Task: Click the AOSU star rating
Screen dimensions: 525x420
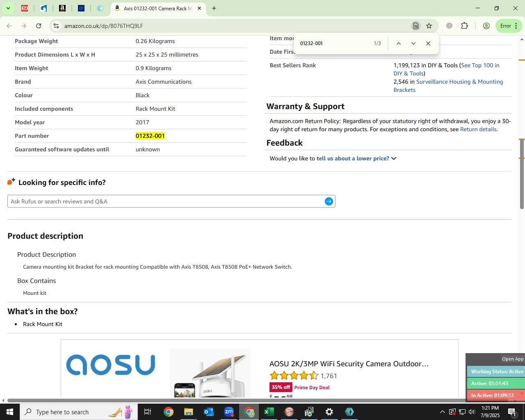Action: (294, 376)
